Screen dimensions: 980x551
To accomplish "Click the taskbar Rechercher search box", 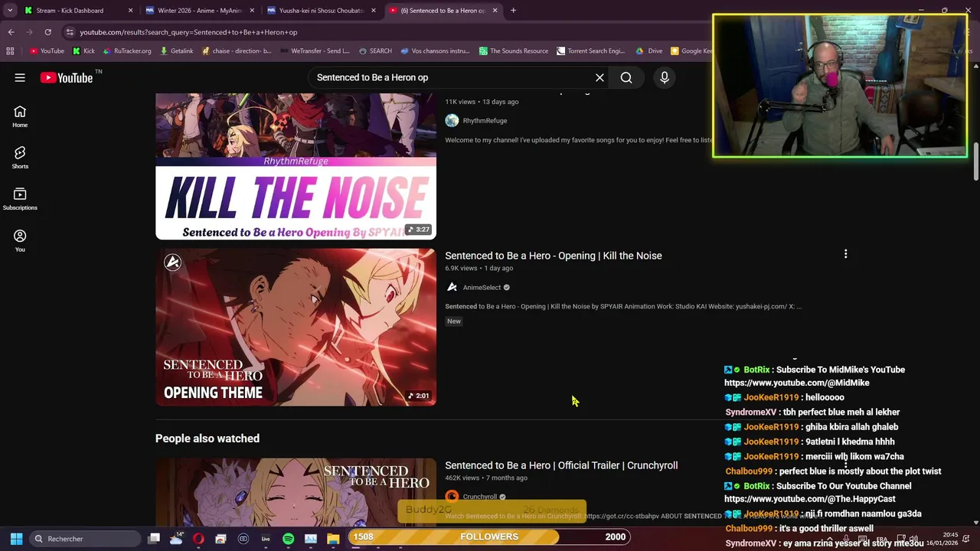I will [84, 539].
